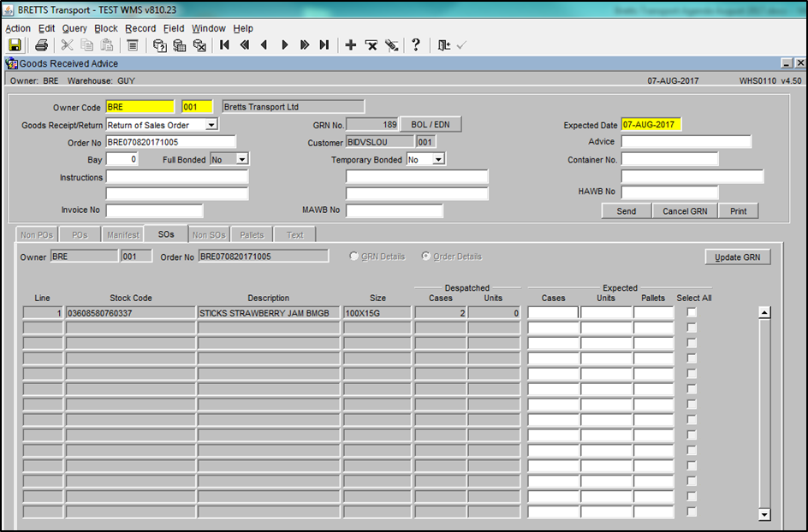Click the Paste clipboard icon

point(107,45)
